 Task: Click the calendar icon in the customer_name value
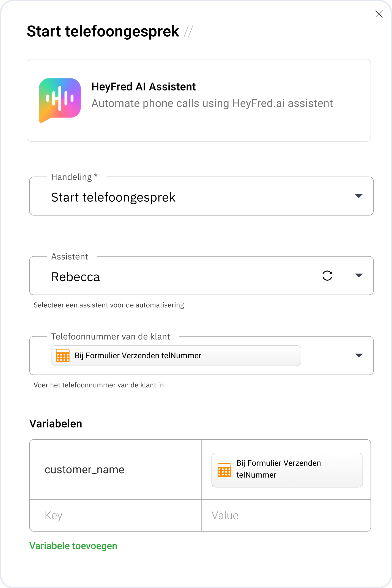(x=224, y=470)
